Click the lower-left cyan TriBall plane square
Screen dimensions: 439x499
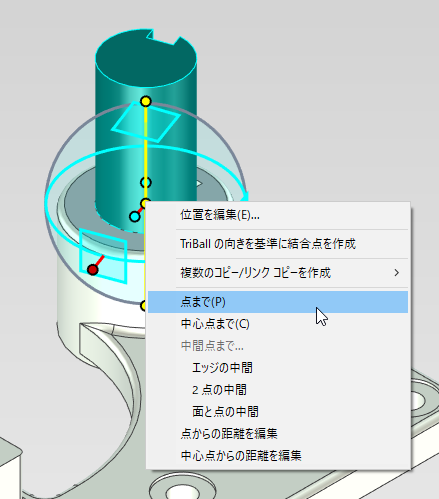[x=103, y=256]
